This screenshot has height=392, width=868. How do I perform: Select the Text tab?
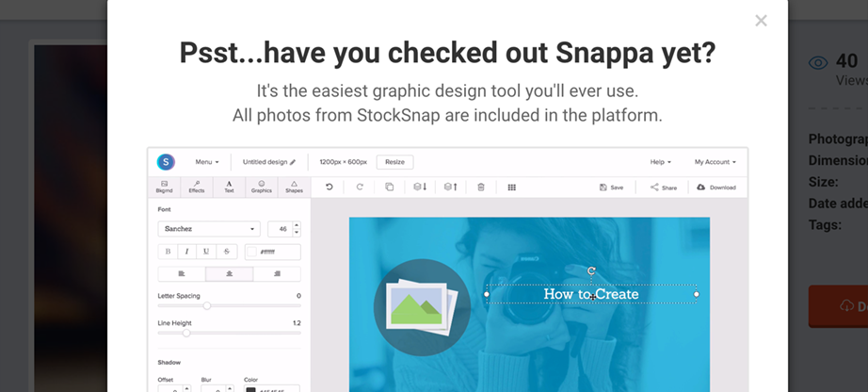click(x=229, y=187)
